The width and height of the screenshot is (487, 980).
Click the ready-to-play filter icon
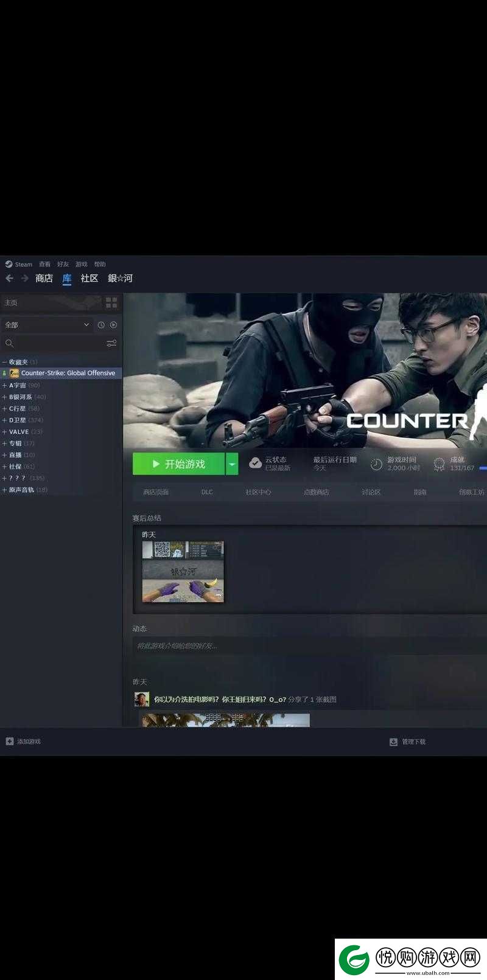point(113,325)
